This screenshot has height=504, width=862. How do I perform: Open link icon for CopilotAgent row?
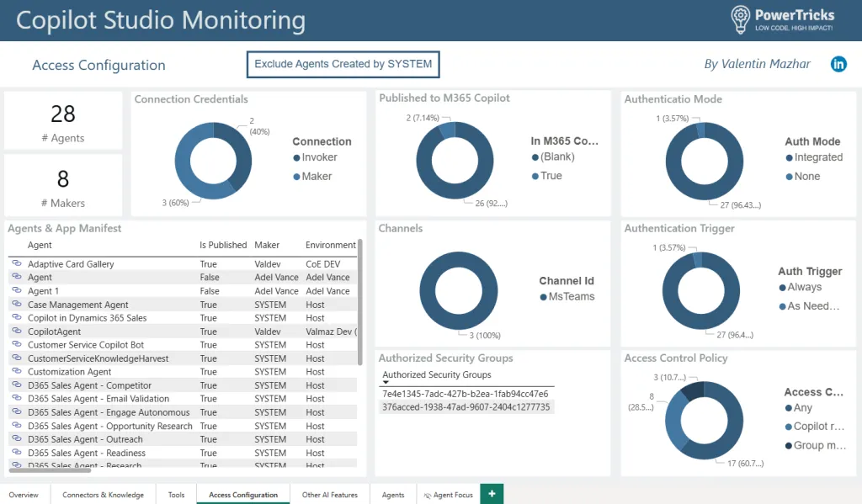(x=17, y=332)
